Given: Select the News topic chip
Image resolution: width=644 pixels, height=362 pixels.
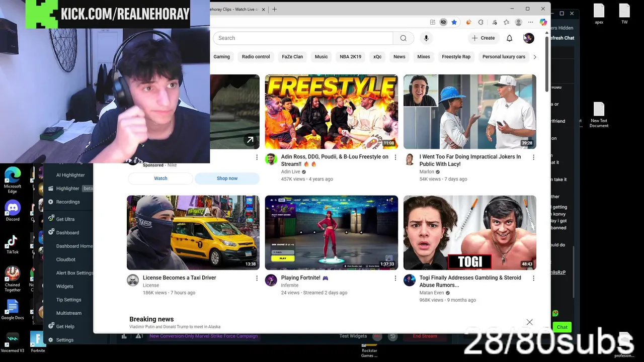Looking at the screenshot, I should (399, 57).
